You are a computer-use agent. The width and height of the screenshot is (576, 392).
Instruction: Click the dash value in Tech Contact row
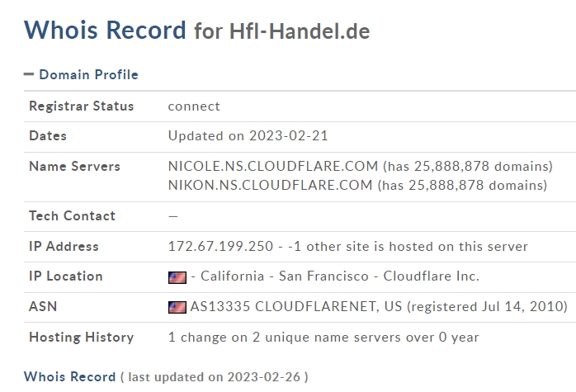tap(173, 216)
